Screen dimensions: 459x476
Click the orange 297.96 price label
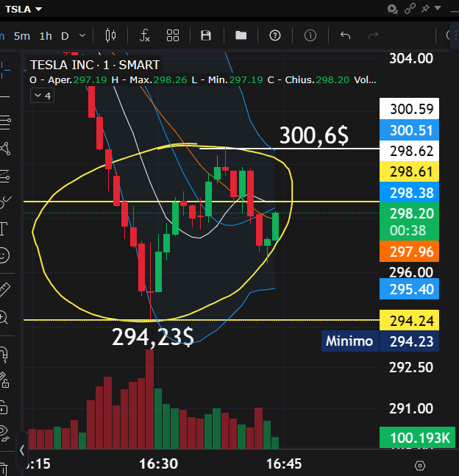tap(409, 252)
